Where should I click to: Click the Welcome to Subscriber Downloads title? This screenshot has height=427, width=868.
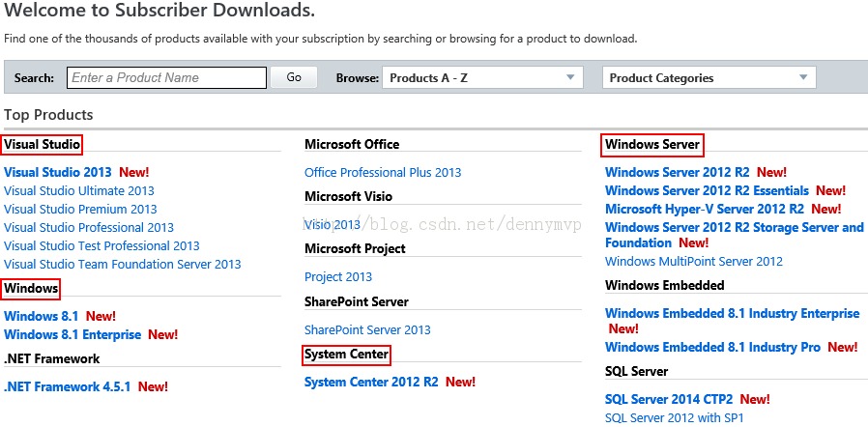coord(159,10)
